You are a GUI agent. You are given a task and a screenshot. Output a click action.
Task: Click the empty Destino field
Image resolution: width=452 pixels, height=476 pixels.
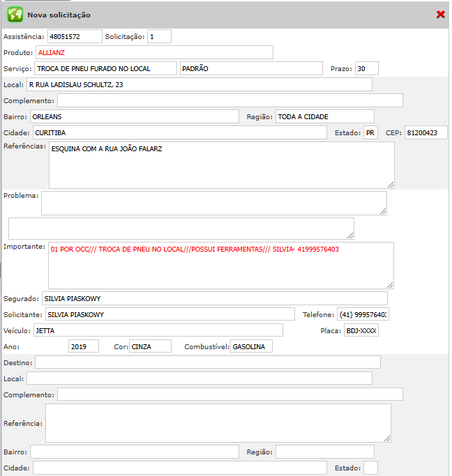click(207, 362)
